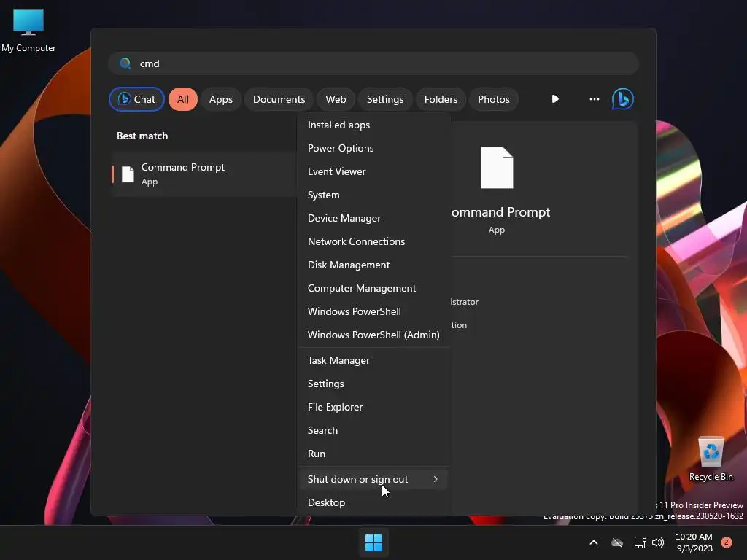This screenshot has width=747, height=560.
Task: Open Run from the context menu
Action: click(373, 454)
